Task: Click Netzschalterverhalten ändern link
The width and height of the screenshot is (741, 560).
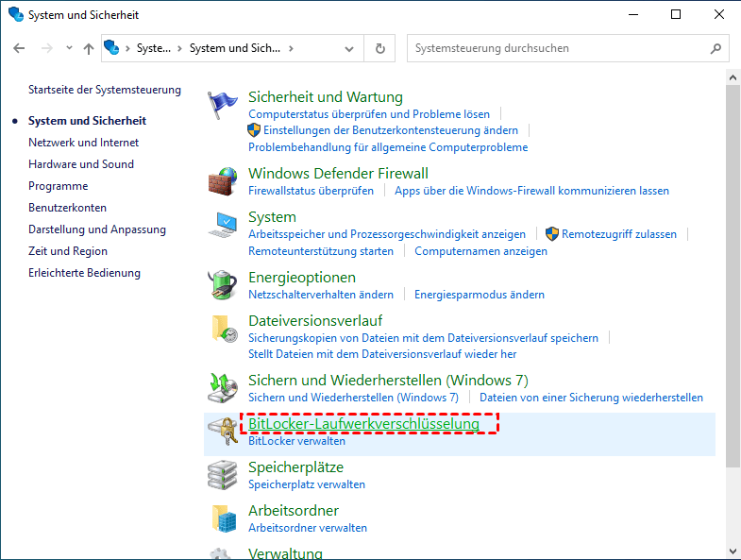Action: click(x=321, y=295)
